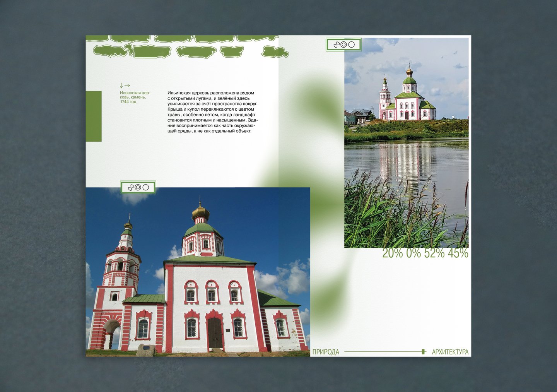Open the church by the river photo
This screenshot has height=392, width=557.
(x=407, y=143)
